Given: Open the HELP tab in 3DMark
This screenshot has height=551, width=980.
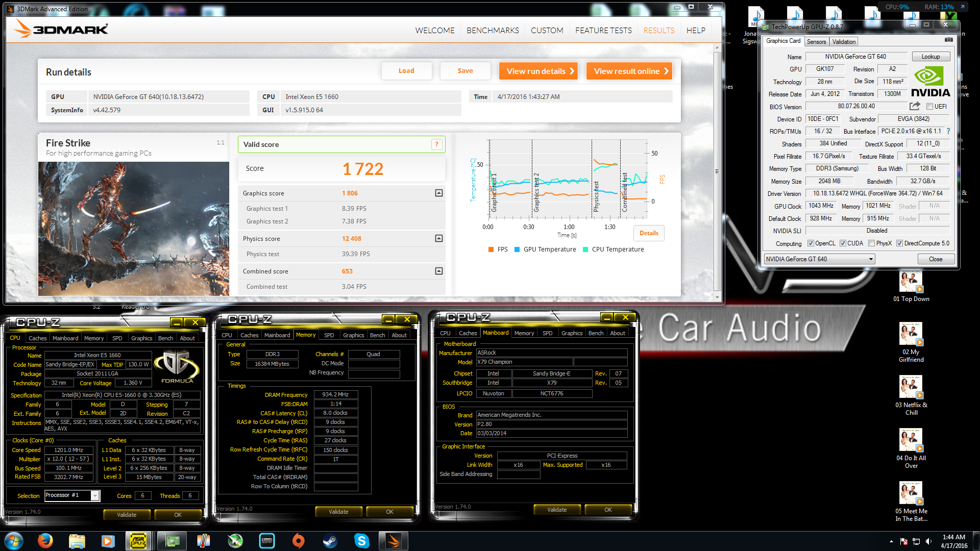Looking at the screenshot, I should point(696,30).
